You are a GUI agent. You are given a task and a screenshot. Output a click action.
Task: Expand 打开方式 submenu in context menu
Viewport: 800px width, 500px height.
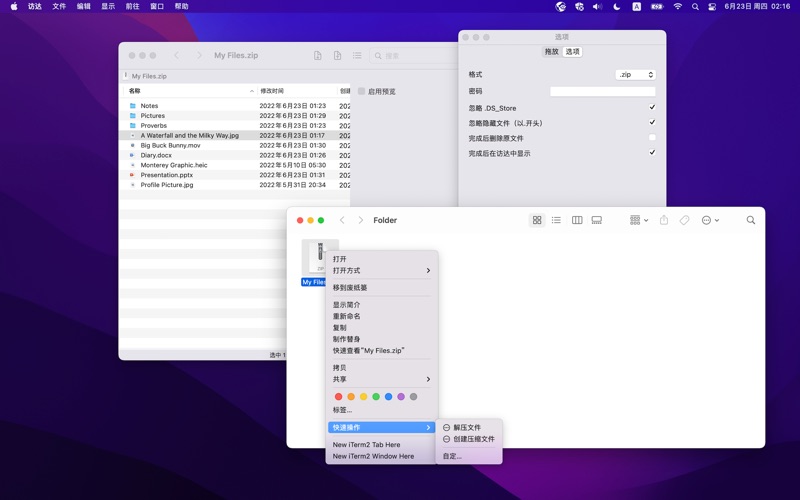(x=382, y=270)
